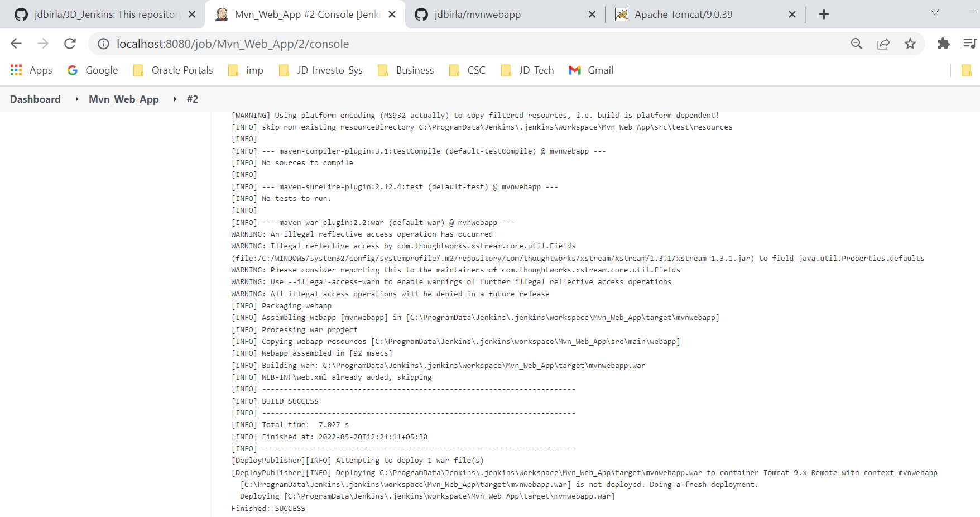Close the jdbirla/mvnwebapp tab

click(x=592, y=15)
